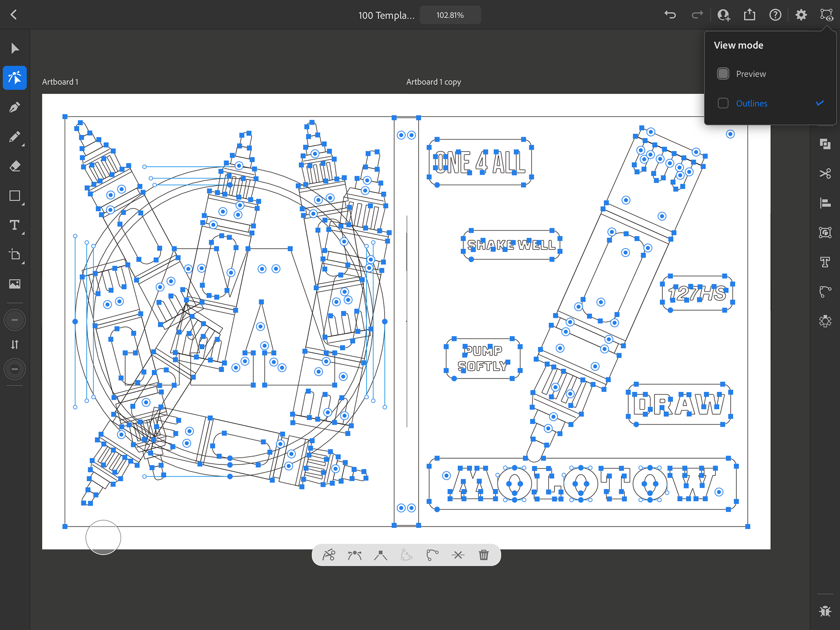Open app settings gear
Viewport: 840px width, 630px height.
click(x=801, y=15)
